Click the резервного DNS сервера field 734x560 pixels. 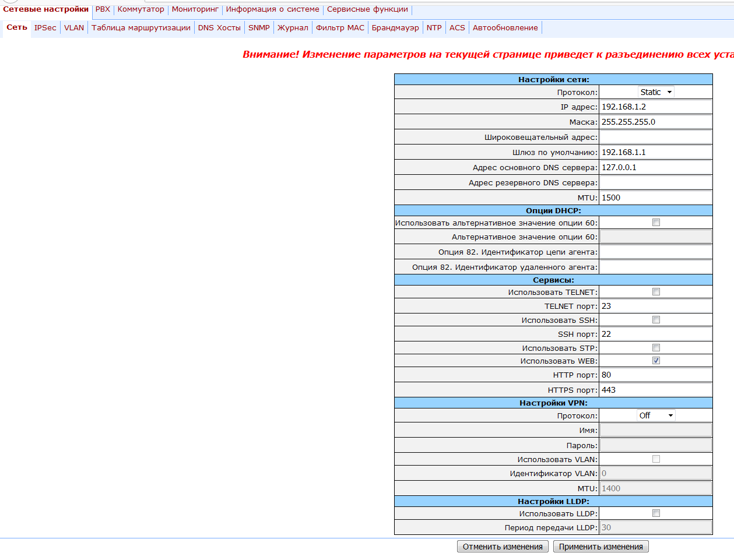(656, 182)
